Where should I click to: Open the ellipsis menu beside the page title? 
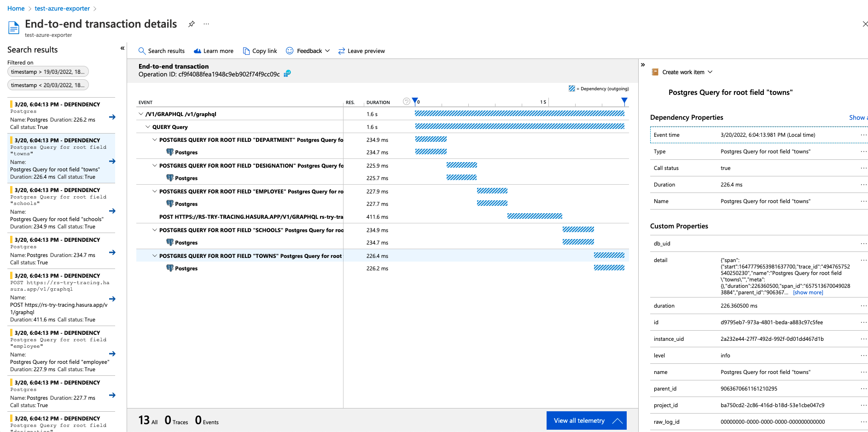click(x=206, y=24)
